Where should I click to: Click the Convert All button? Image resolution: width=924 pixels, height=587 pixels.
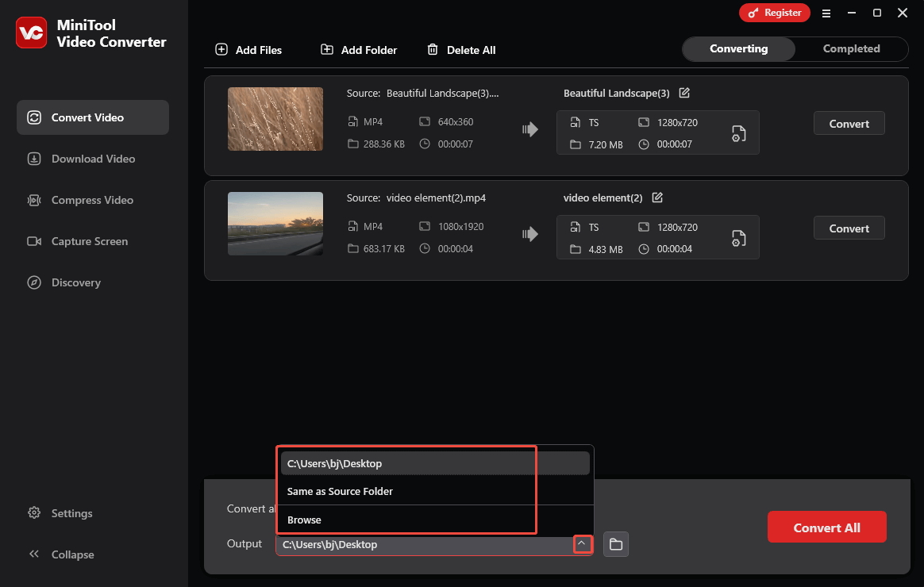click(826, 528)
